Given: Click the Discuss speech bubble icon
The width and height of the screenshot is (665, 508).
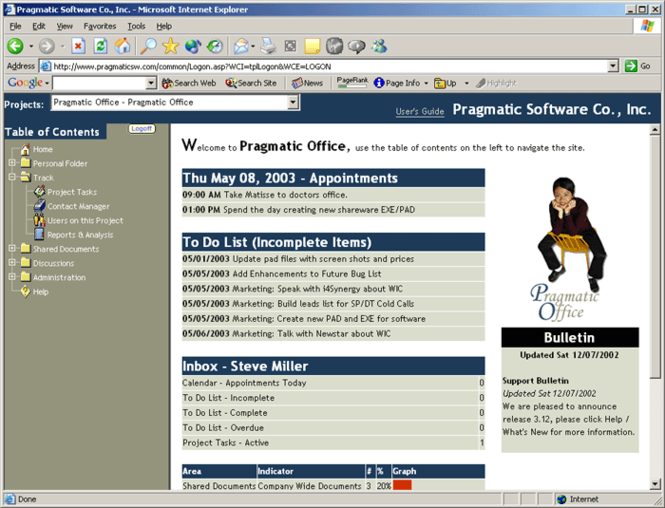Looking at the screenshot, I should tap(356, 46).
